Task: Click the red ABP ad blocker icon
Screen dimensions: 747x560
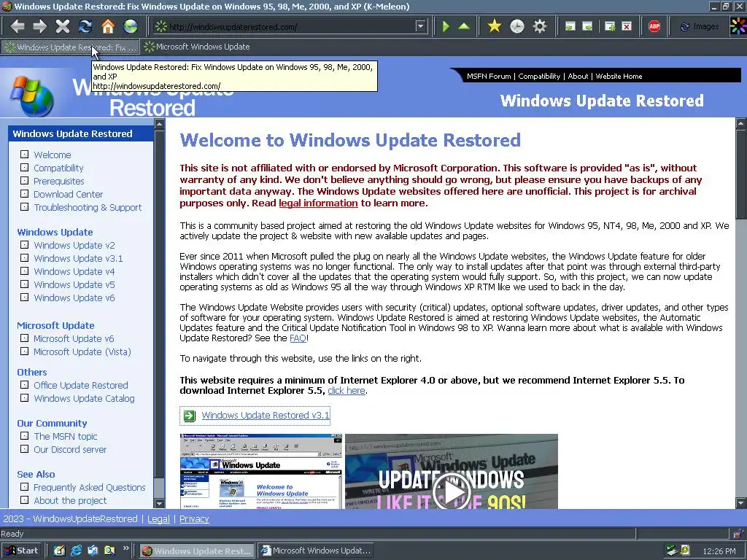Action: pyautogui.click(x=654, y=26)
